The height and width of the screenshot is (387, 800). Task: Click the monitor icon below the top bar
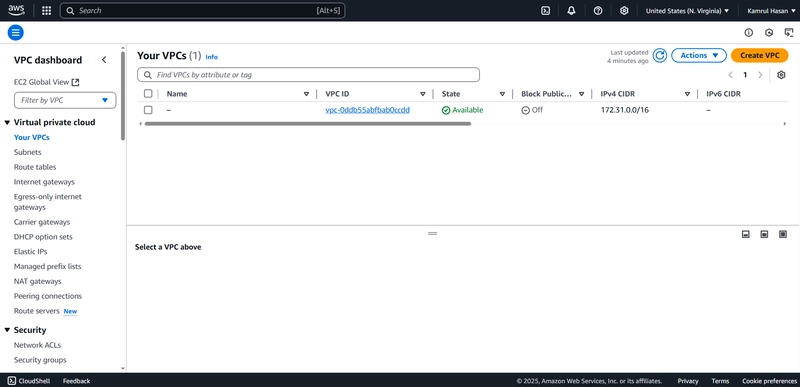pos(789,33)
